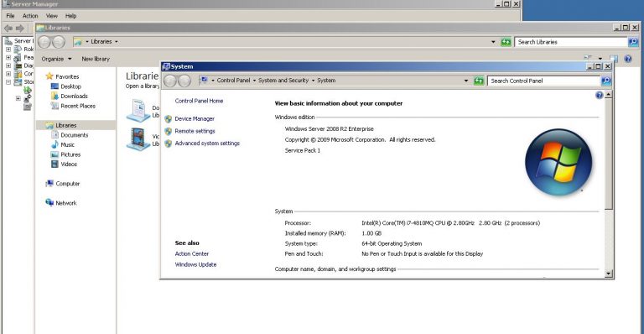644x334 pixels.
Task: Click search magnifier in Libraries window
Action: [x=633, y=42]
